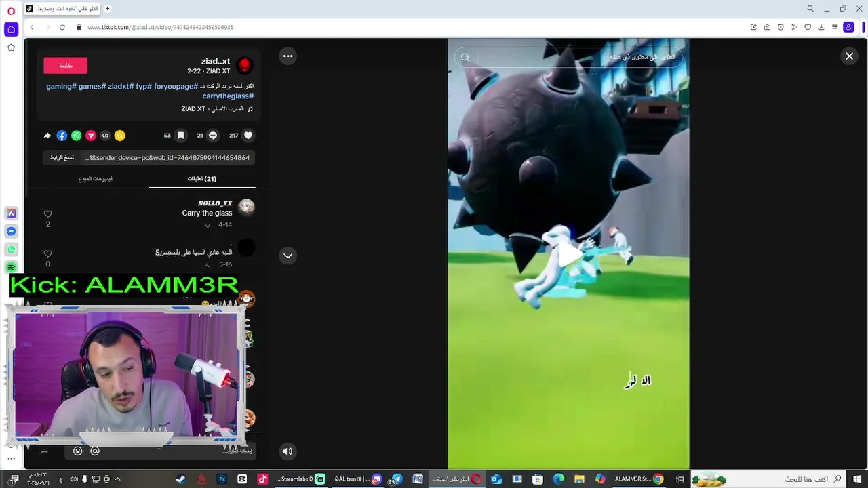Click the follow button for ziad..xt
Screen dimensions: 868x488
pos(65,65)
